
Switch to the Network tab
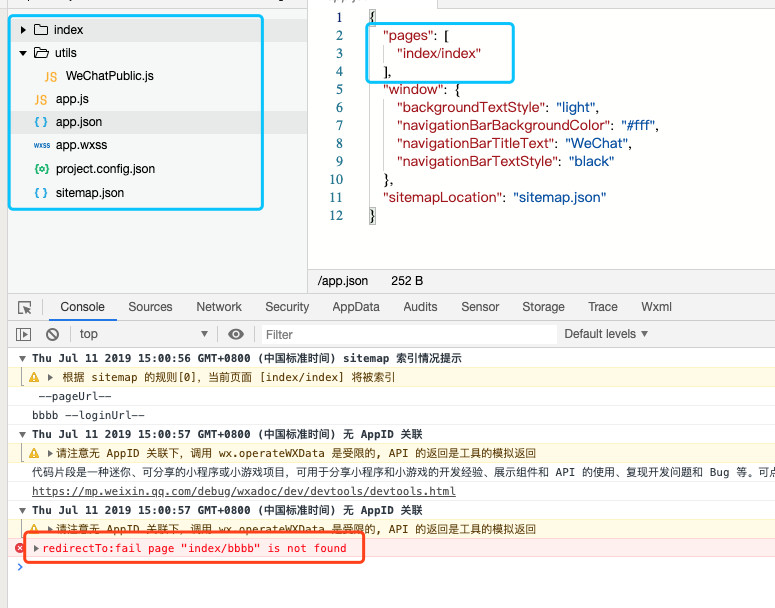(219, 307)
